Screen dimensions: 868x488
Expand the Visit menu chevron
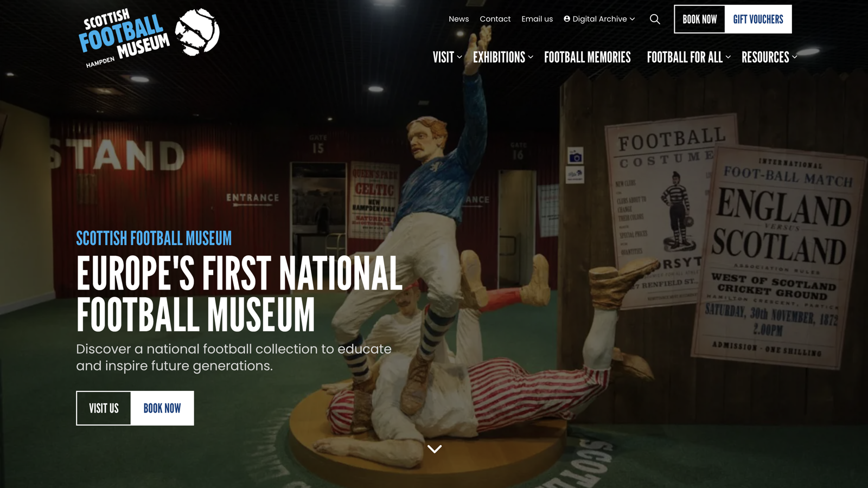point(459,57)
